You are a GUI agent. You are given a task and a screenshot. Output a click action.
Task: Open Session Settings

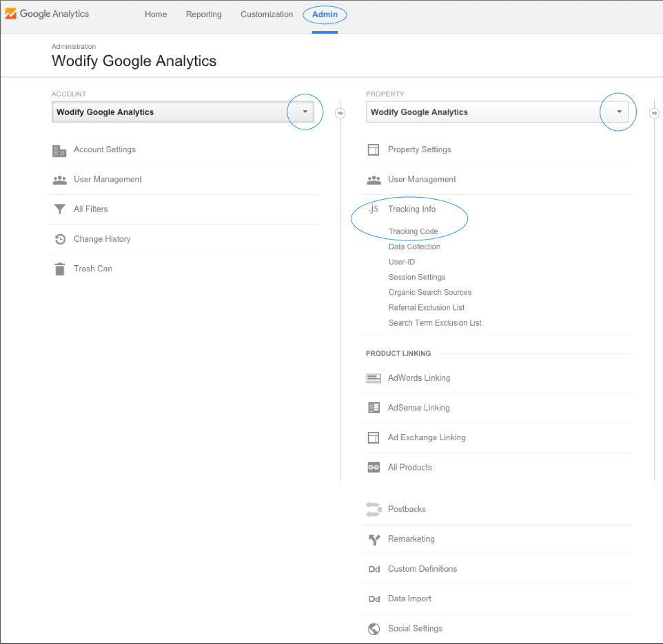tap(417, 277)
